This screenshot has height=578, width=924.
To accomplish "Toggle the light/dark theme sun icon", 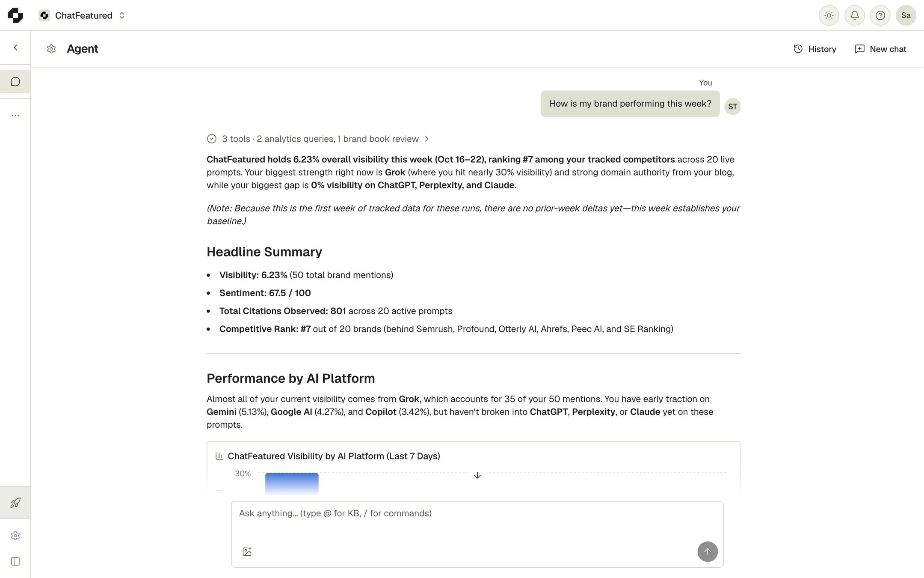I will click(x=829, y=15).
